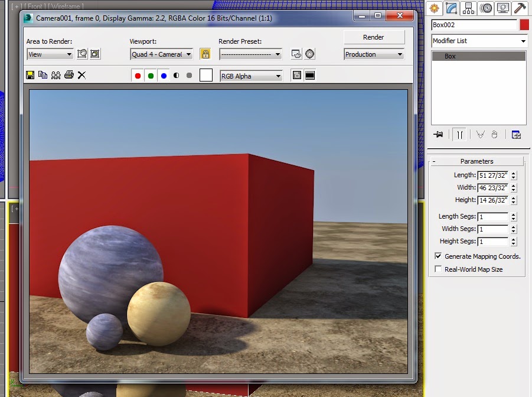
Task: Open the Utilities panel hammer icon
Action: 519,8
